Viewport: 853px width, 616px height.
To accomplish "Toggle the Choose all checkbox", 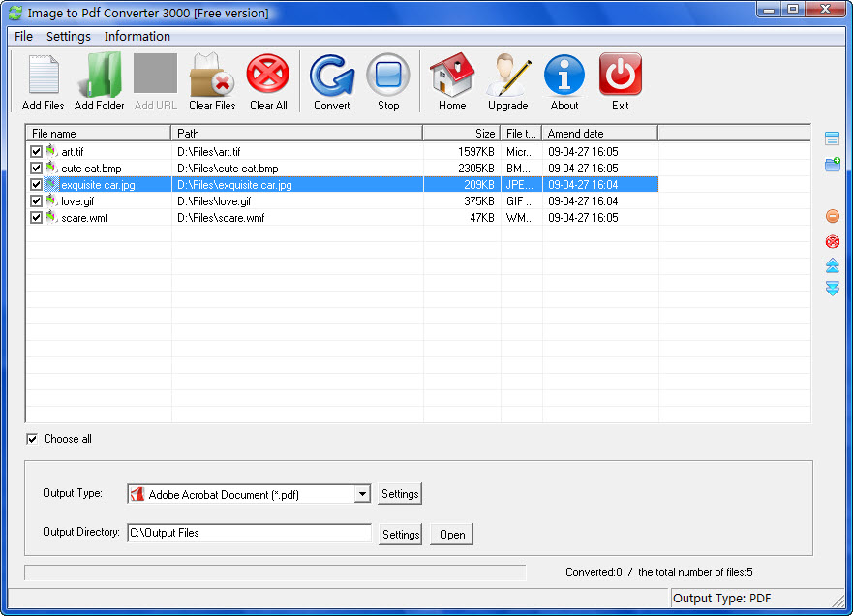I will point(33,439).
